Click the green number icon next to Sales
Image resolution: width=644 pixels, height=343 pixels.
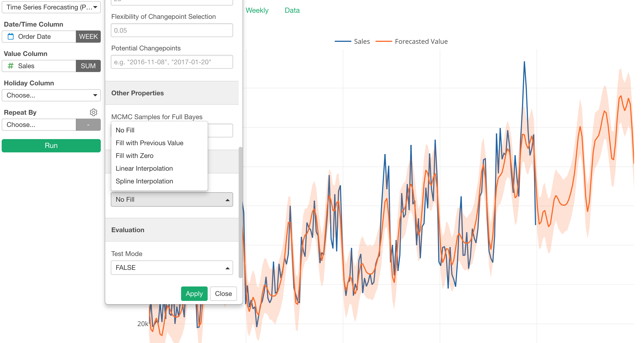[x=11, y=66]
